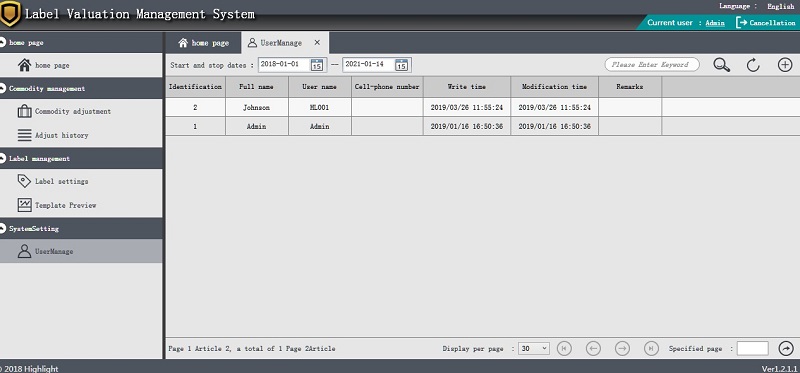Click modification time 2019/03/26 11:55:24
The width and height of the screenshot is (800, 373).
(x=555, y=108)
